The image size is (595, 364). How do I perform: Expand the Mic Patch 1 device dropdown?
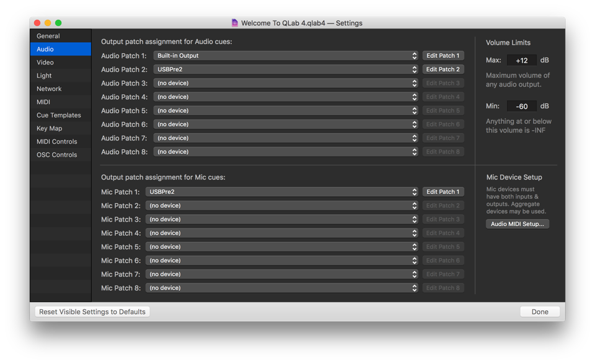(282, 192)
